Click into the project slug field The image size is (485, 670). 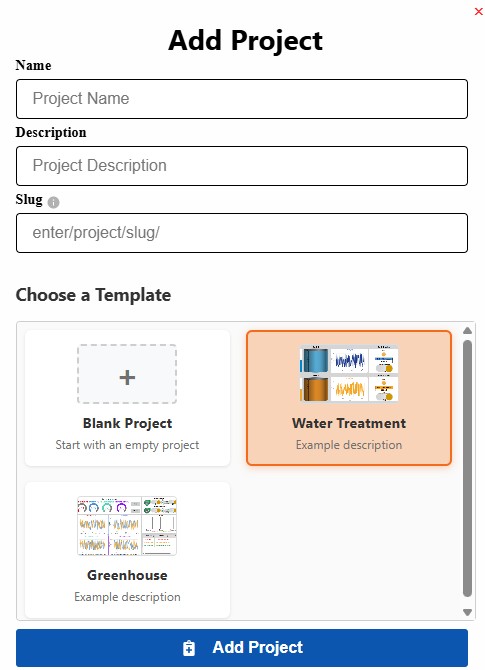[x=242, y=233]
